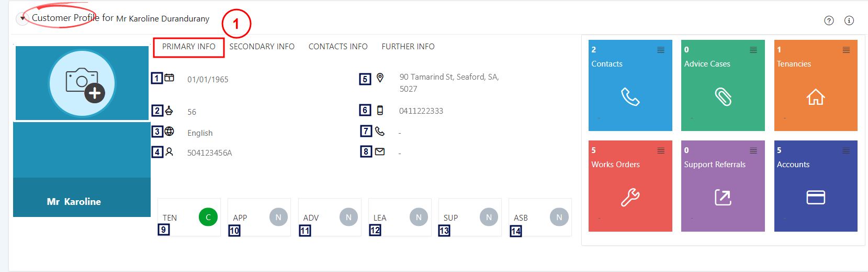The image size is (868, 272).
Task: Open the Contacts tile menu
Action: click(x=661, y=50)
